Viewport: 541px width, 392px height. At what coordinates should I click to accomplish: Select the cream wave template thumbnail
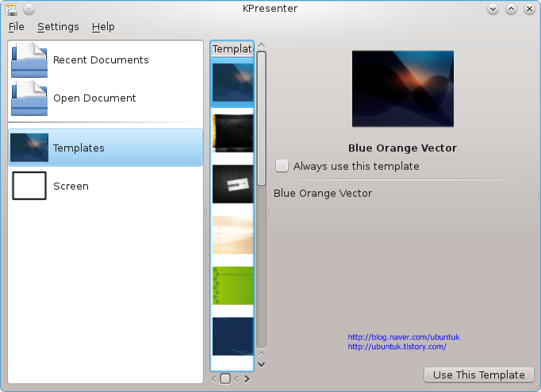point(233,235)
